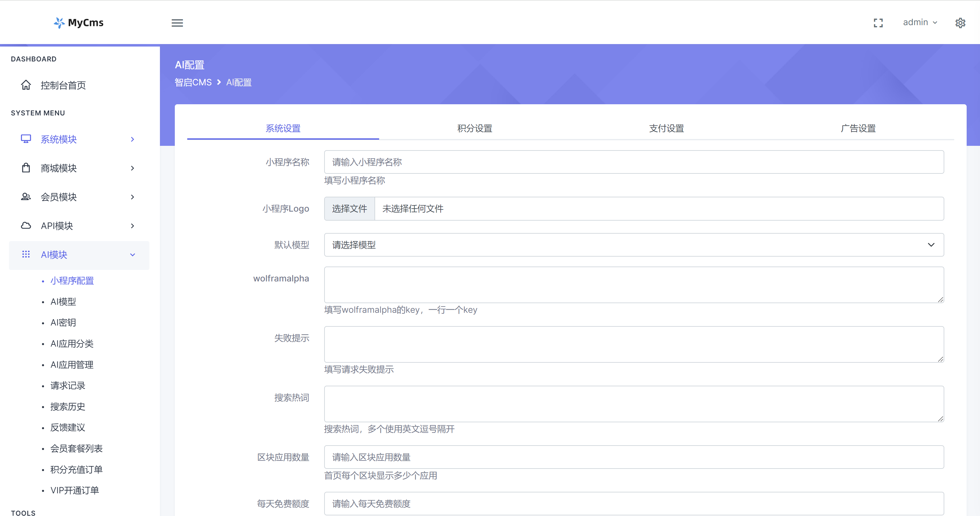Expand the 商城模块 chevron
The height and width of the screenshot is (516, 980).
click(x=132, y=168)
